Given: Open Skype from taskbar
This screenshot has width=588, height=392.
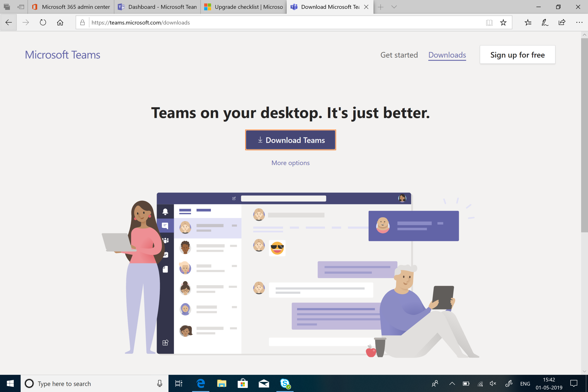Looking at the screenshot, I should [285, 384].
